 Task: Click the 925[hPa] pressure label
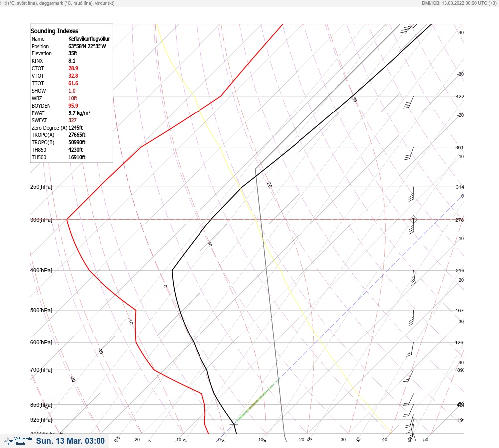[x=41, y=420]
